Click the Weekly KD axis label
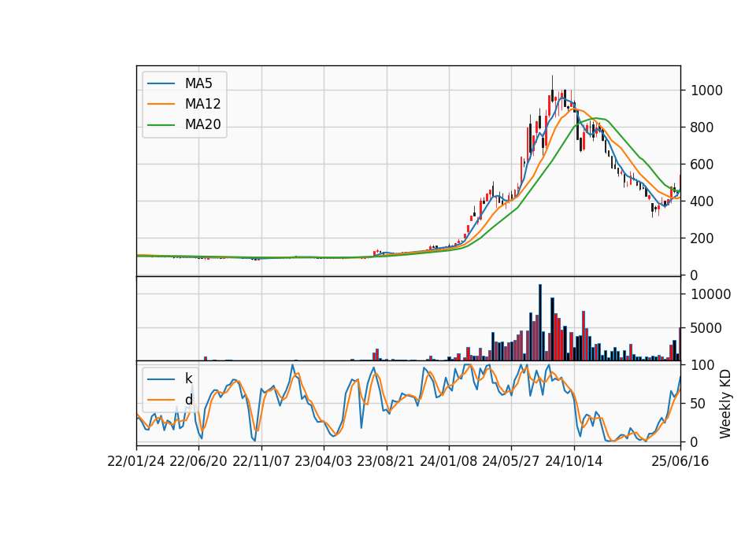 point(724,404)
